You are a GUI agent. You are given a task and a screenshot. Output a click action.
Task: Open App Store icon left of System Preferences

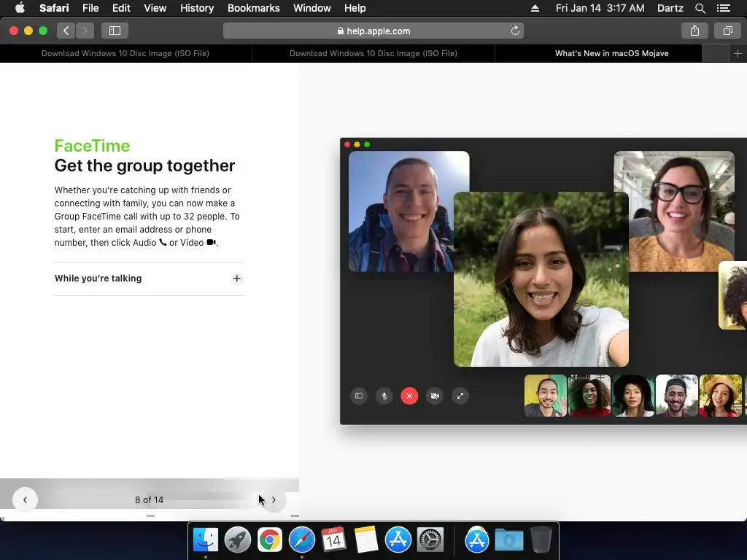tap(398, 540)
